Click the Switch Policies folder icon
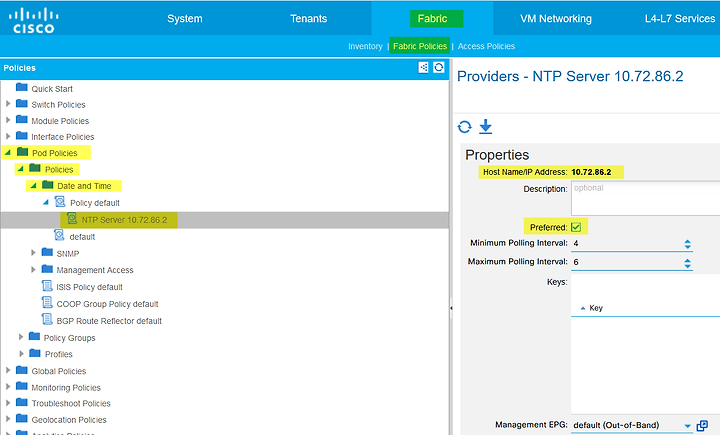720x435 pixels. pos(22,103)
